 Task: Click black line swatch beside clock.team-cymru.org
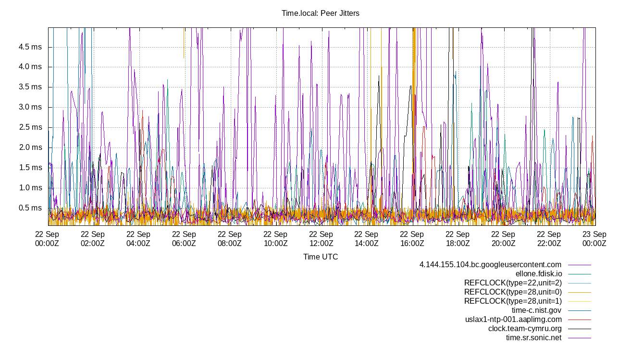tap(579, 329)
